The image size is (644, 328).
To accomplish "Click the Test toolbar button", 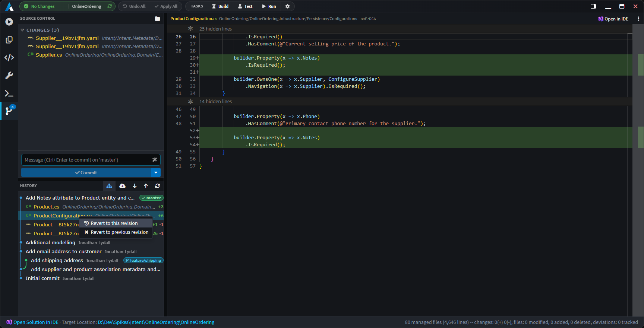I will (x=245, y=6).
